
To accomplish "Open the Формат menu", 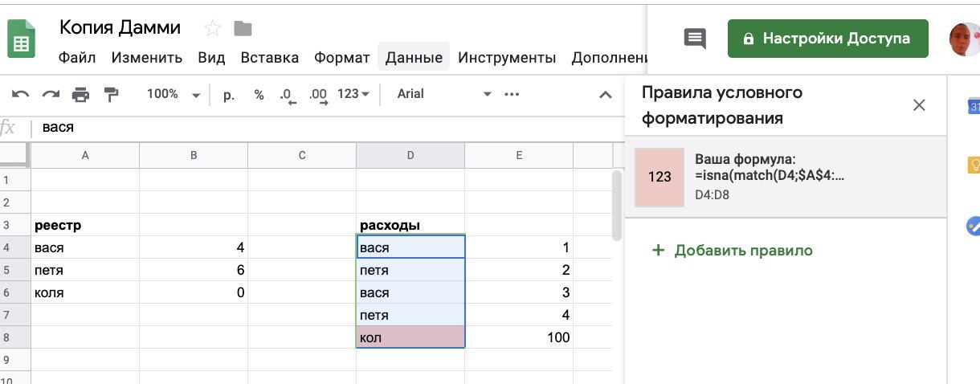I will [342, 58].
